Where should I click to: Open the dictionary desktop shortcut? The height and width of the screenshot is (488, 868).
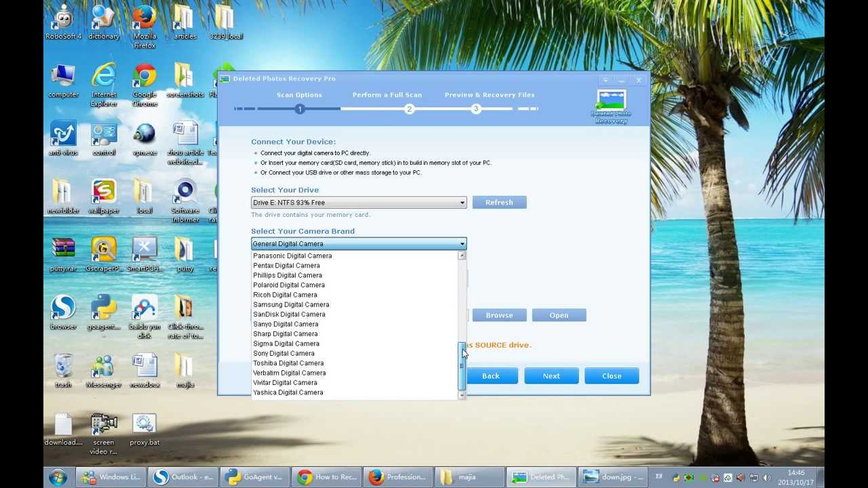(x=104, y=22)
